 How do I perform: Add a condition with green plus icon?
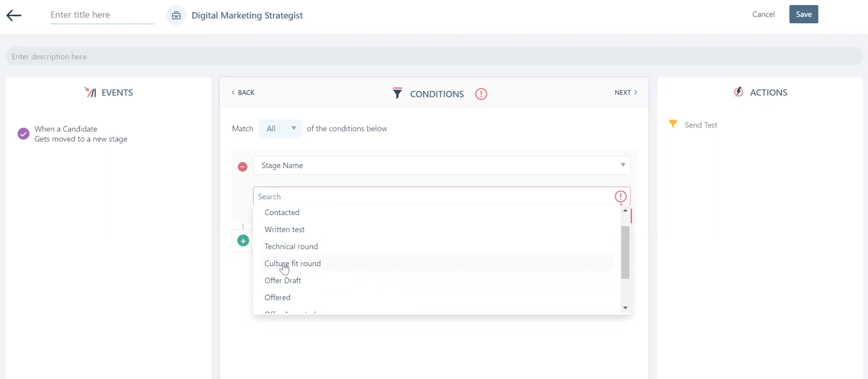click(243, 240)
